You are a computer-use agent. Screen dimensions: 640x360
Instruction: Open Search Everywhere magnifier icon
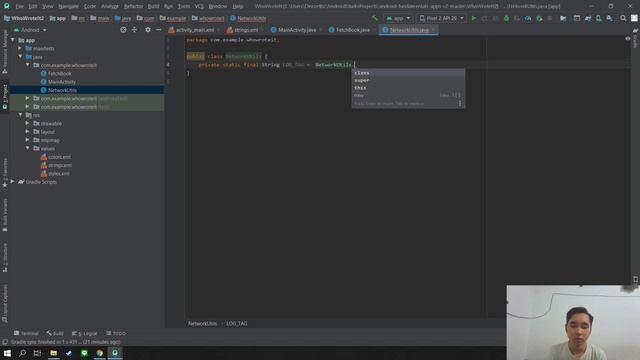tap(623, 18)
